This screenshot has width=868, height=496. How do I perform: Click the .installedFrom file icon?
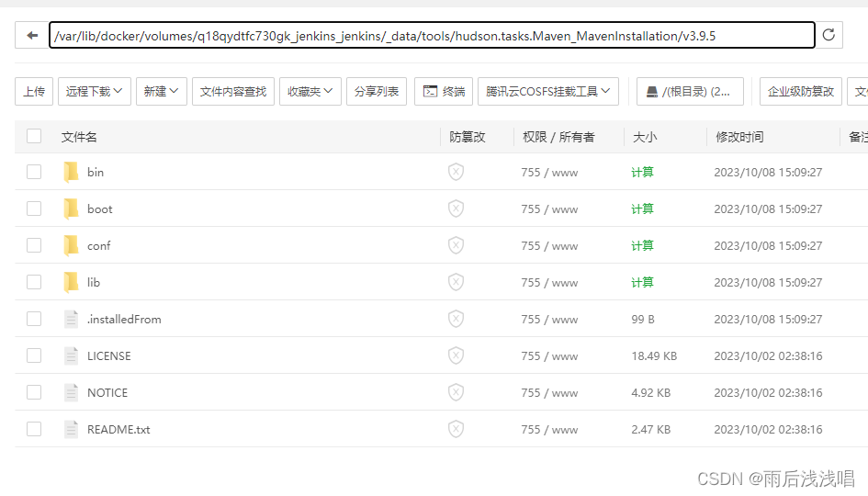click(x=71, y=319)
